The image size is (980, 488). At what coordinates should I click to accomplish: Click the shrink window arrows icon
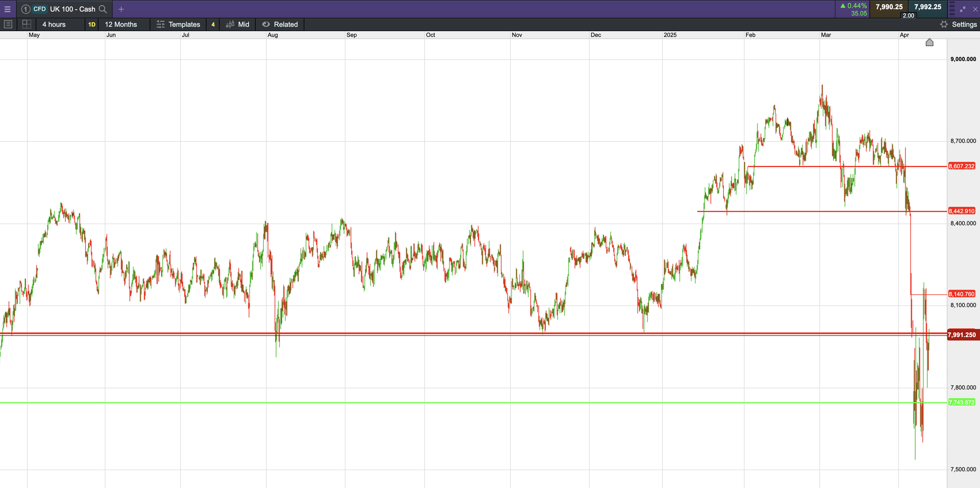tap(963, 9)
